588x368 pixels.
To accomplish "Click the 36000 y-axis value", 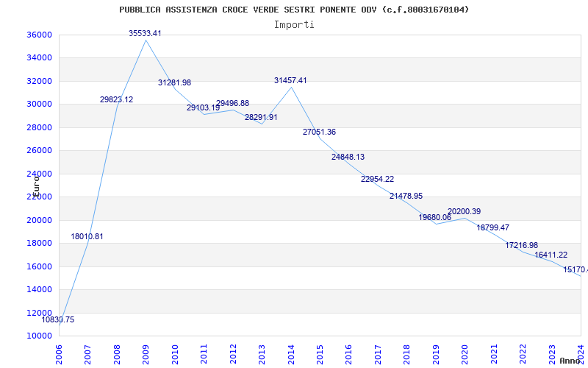I will (37, 35).
